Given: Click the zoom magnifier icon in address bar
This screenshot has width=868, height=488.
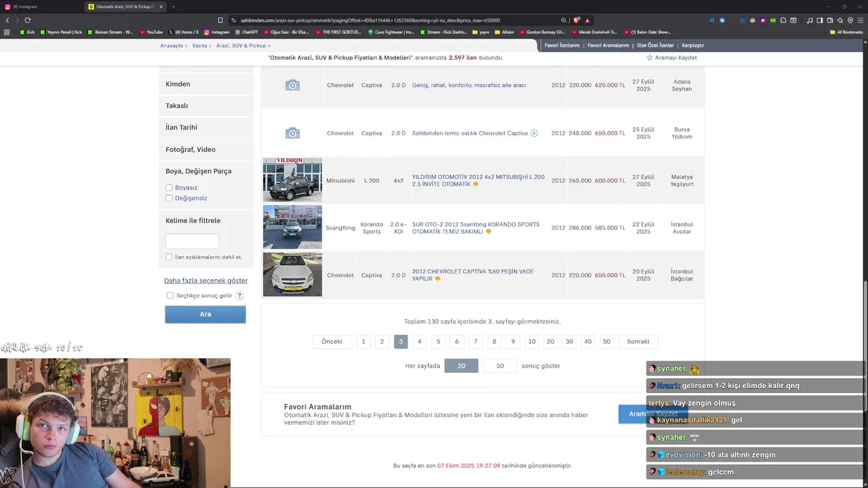Looking at the screenshot, I should (564, 20).
